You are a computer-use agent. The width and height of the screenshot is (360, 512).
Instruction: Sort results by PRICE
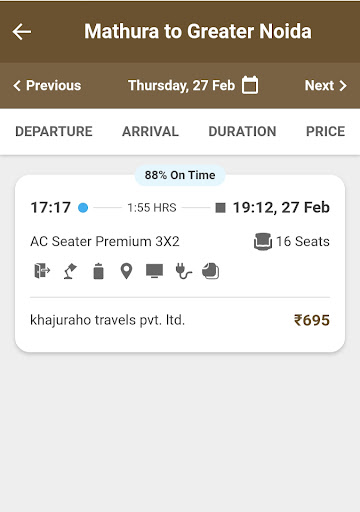[x=326, y=131]
